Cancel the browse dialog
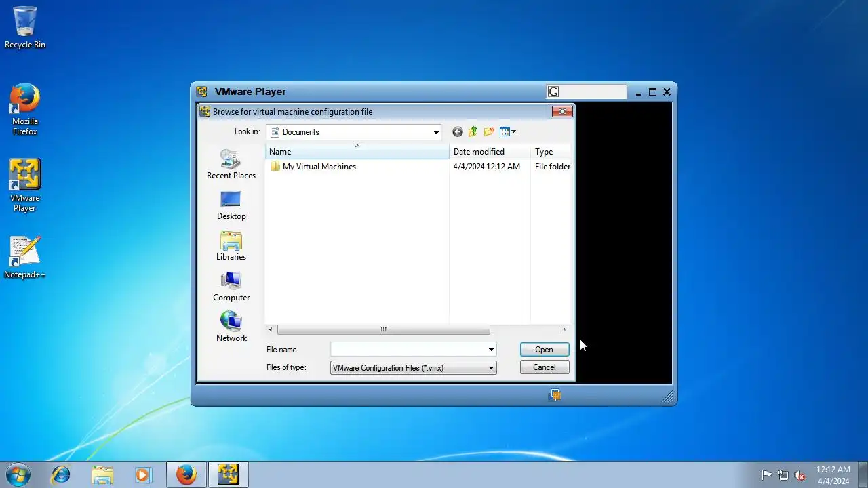The width and height of the screenshot is (868, 488). (x=544, y=367)
